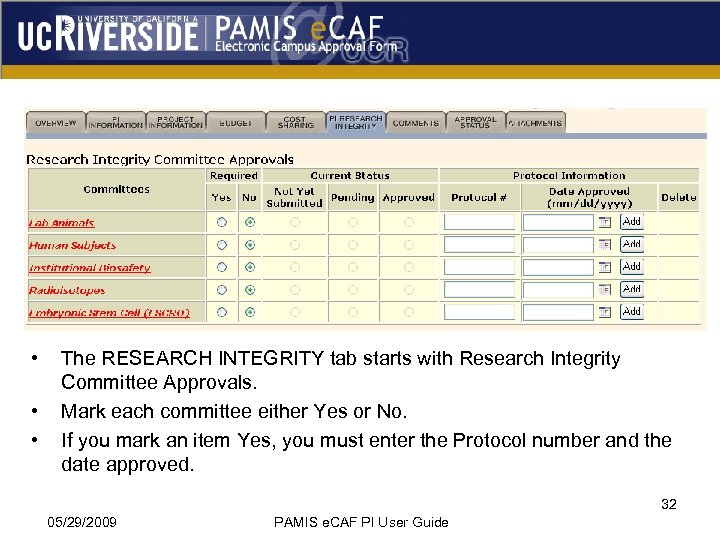This screenshot has width=720, height=540.
Task: Open calendar picker for Radioisotopes date
Action: [604, 290]
